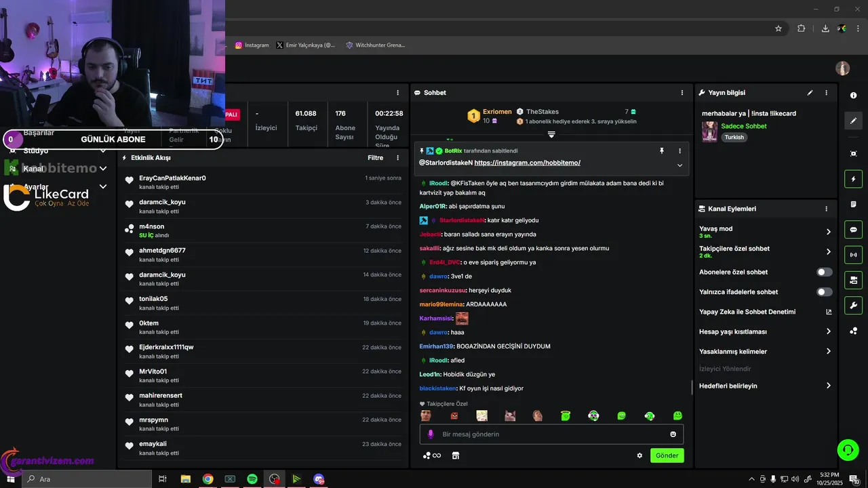
Task: Open Sohbet panel three-dot menu
Action: [682, 93]
